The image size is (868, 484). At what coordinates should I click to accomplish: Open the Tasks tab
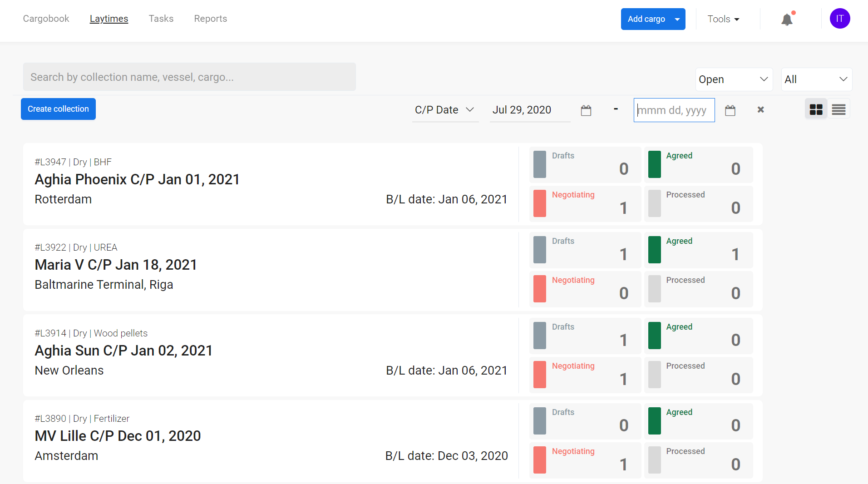(161, 19)
